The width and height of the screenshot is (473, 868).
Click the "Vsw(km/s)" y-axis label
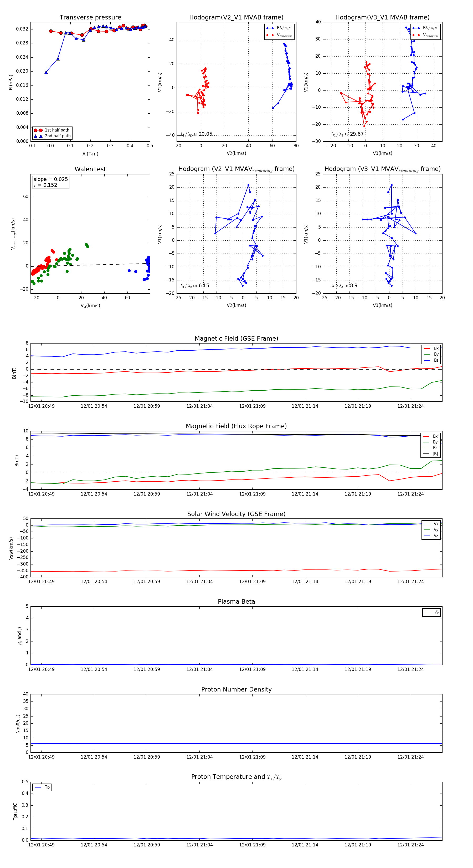pos(11,548)
